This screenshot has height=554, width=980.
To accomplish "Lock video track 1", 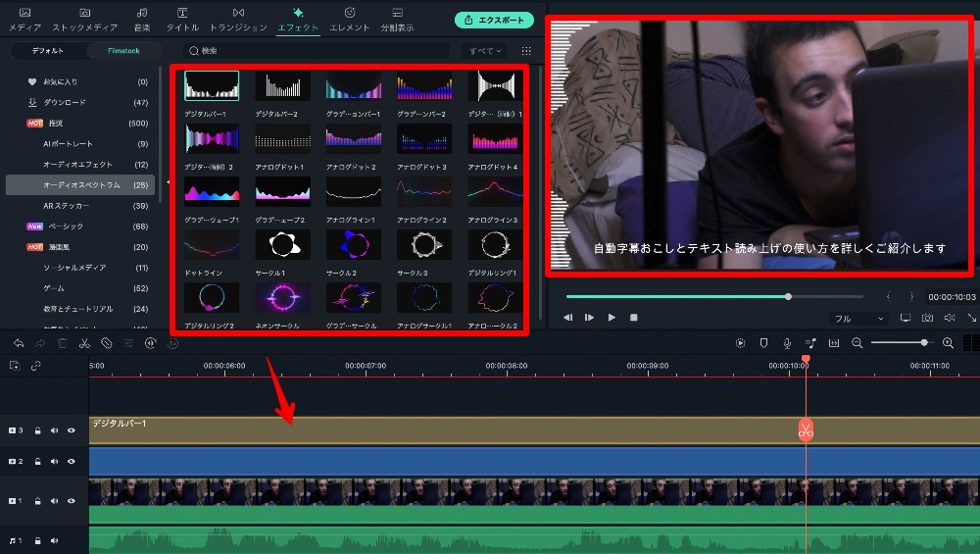I will pos(37,501).
